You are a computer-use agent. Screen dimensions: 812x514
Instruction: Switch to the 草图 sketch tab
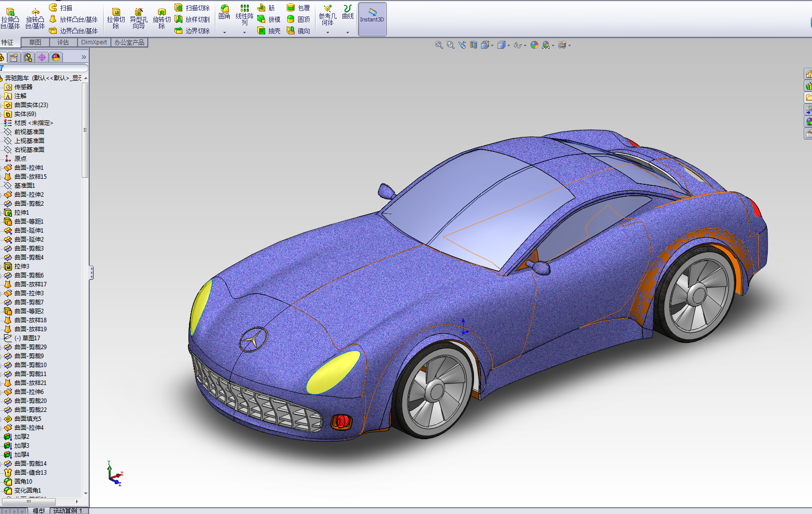coord(35,42)
